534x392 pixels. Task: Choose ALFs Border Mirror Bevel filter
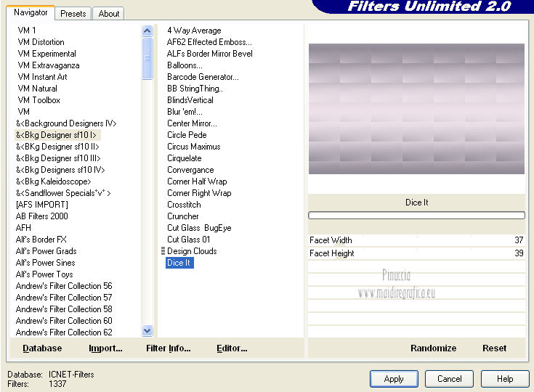coord(210,54)
